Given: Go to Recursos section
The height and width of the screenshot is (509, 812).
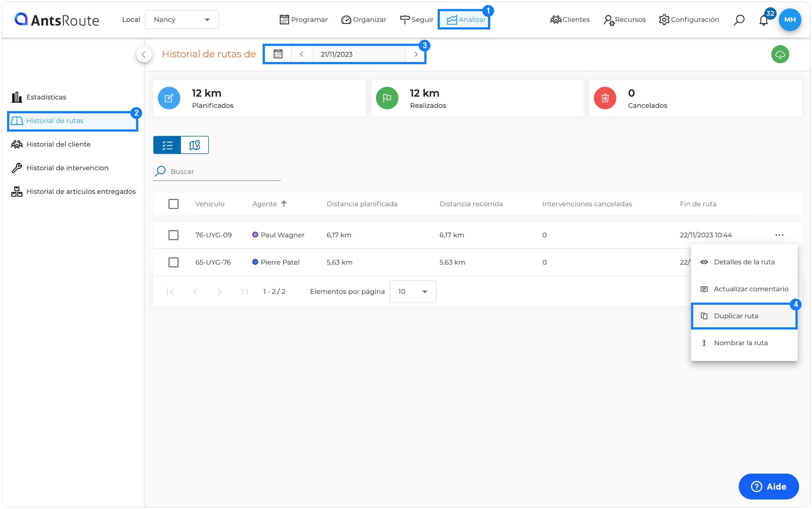Looking at the screenshot, I should point(625,20).
